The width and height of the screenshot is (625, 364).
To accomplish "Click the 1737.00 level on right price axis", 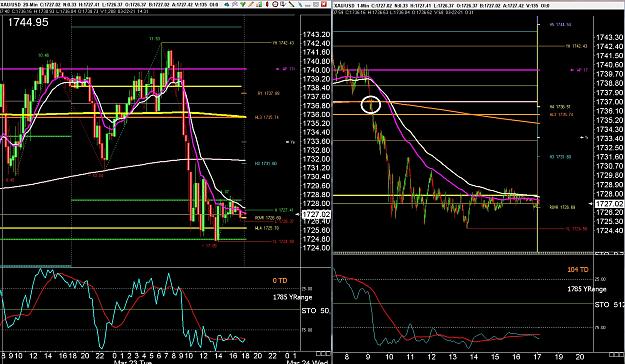I will coord(609,102).
